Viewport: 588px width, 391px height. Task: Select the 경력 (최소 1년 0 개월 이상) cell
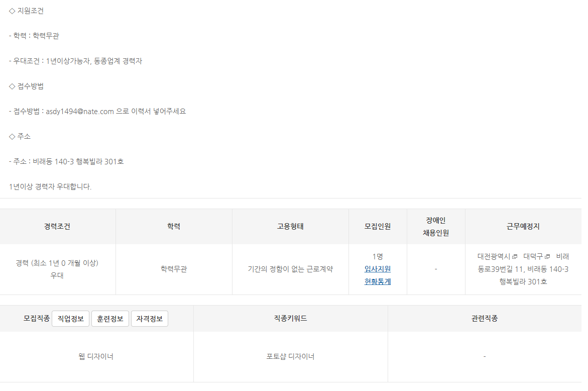click(x=57, y=269)
